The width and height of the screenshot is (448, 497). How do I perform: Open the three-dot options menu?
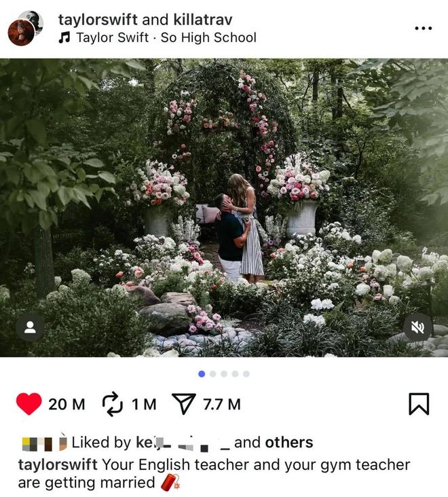point(424,29)
